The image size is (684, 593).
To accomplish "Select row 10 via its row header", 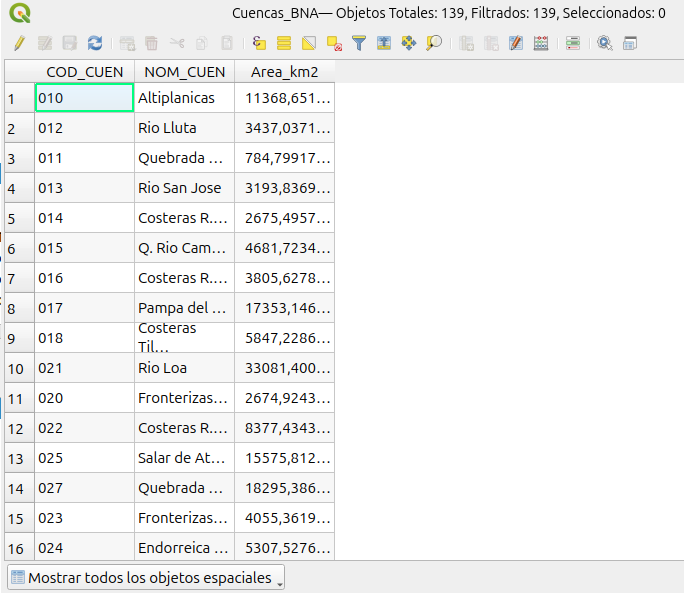I will click(x=18, y=368).
